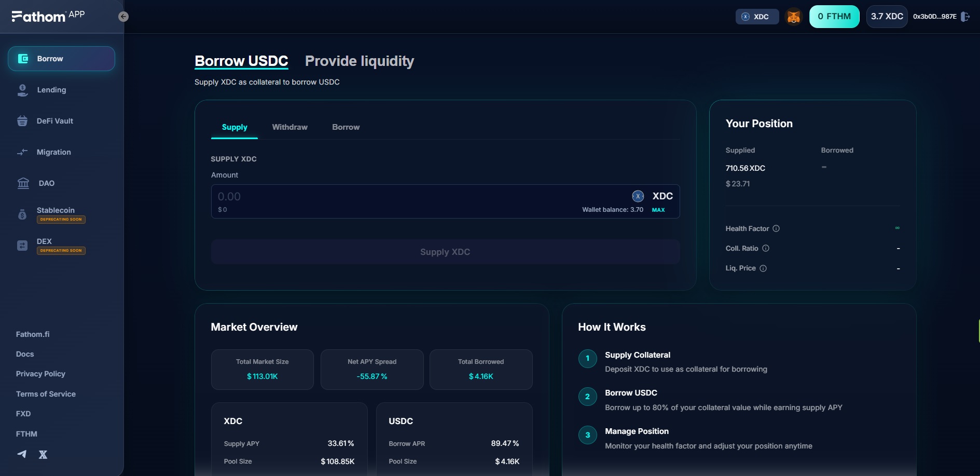Open the DAO sidebar item
980x476 pixels.
(x=46, y=183)
